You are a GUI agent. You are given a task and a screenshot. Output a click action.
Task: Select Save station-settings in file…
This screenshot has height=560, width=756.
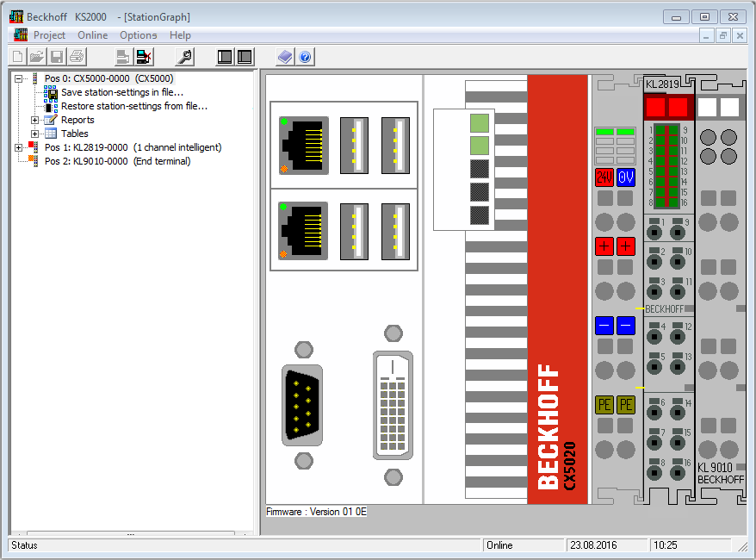122,92
